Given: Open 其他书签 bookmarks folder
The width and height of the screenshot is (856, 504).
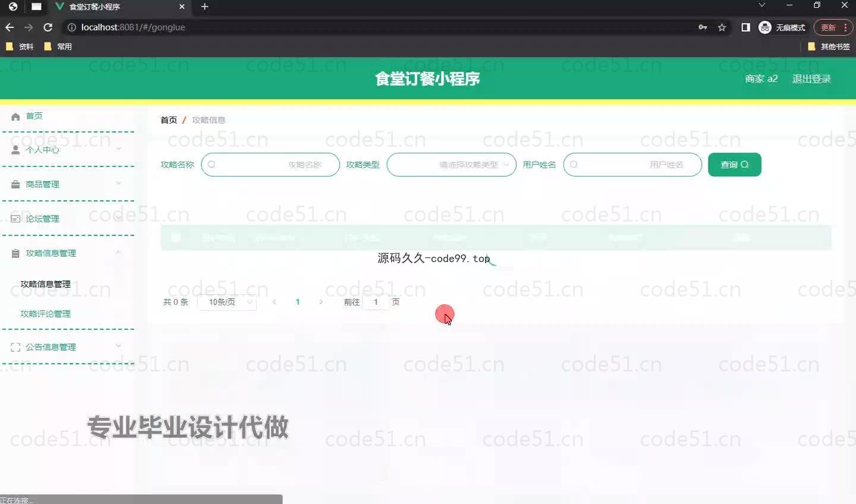Looking at the screenshot, I should pyautogui.click(x=829, y=46).
